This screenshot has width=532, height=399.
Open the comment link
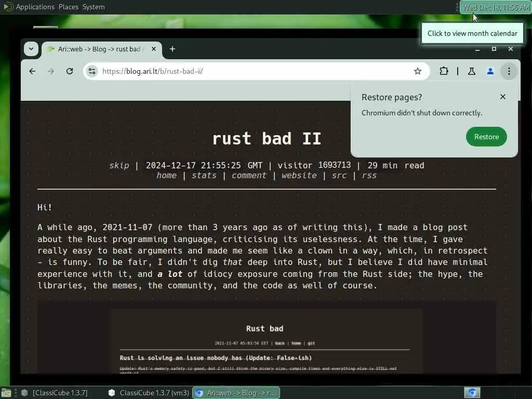pos(249,176)
